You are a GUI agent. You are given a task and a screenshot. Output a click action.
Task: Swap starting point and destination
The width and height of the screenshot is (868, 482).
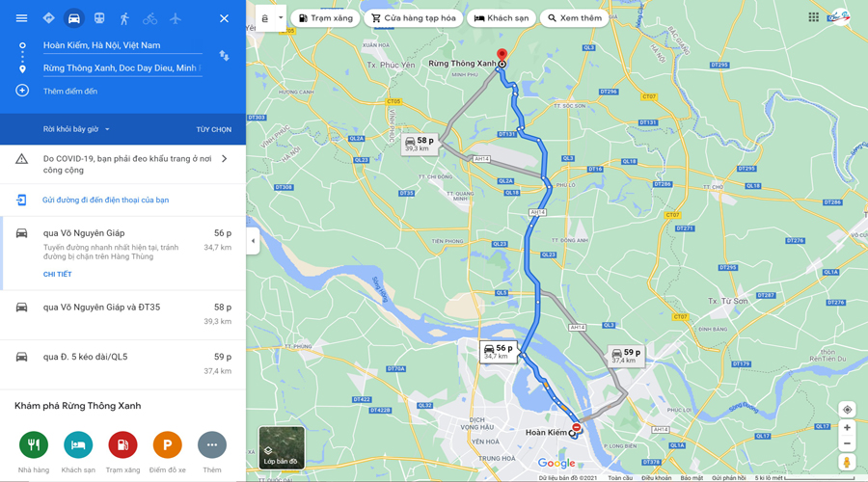224,55
